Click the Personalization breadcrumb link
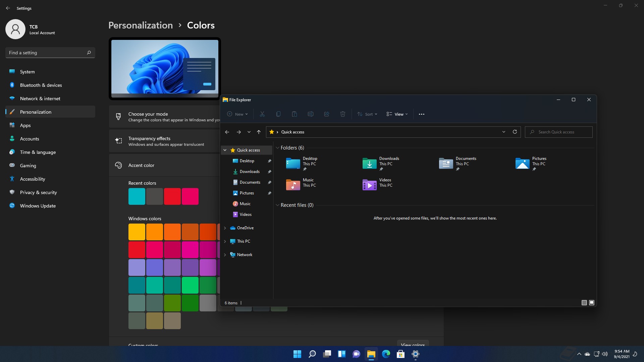Screen dimensions: 644x362 [140, 25]
